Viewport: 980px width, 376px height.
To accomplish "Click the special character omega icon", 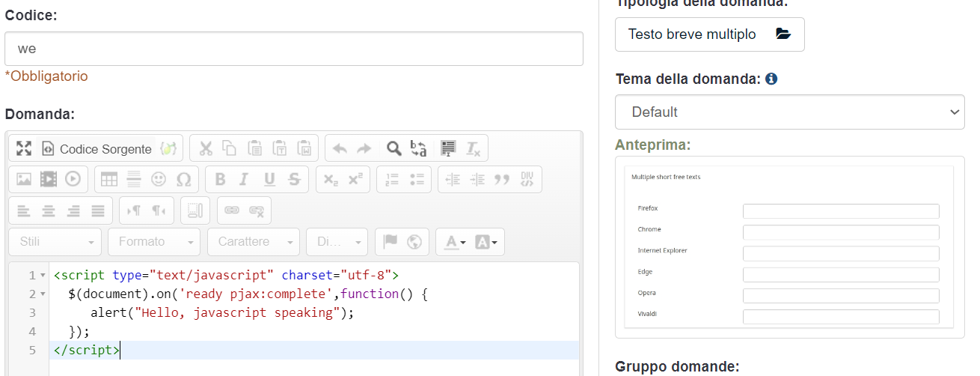I will click(x=183, y=179).
